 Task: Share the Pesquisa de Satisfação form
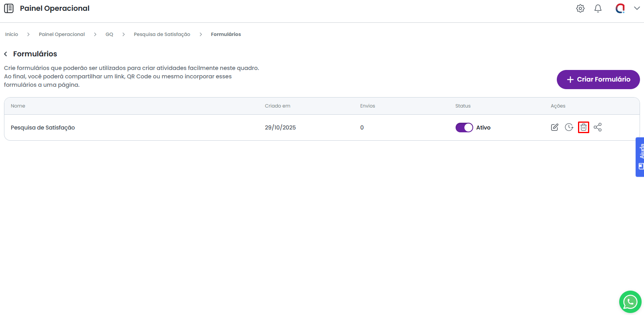[x=598, y=128]
